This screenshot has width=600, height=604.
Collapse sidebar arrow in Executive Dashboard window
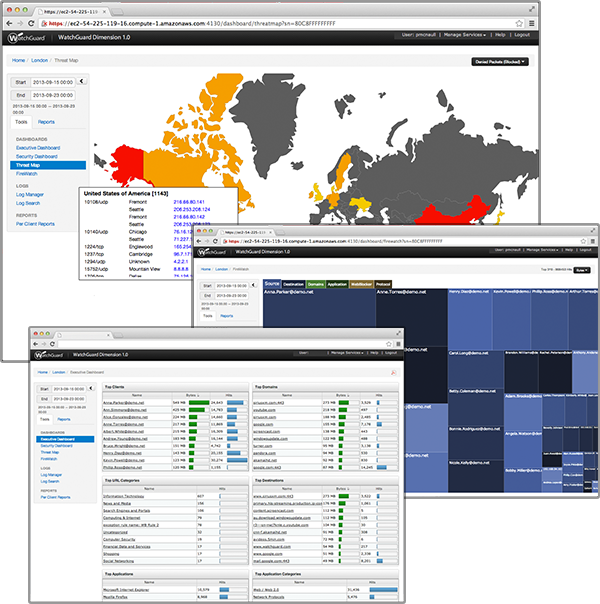91,388
